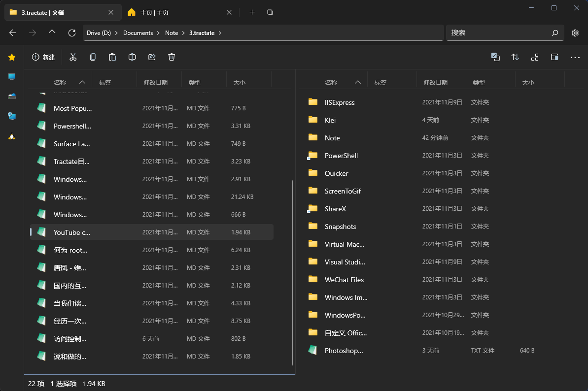Click the copy icon in toolbar
The height and width of the screenshot is (391, 588).
(93, 57)
